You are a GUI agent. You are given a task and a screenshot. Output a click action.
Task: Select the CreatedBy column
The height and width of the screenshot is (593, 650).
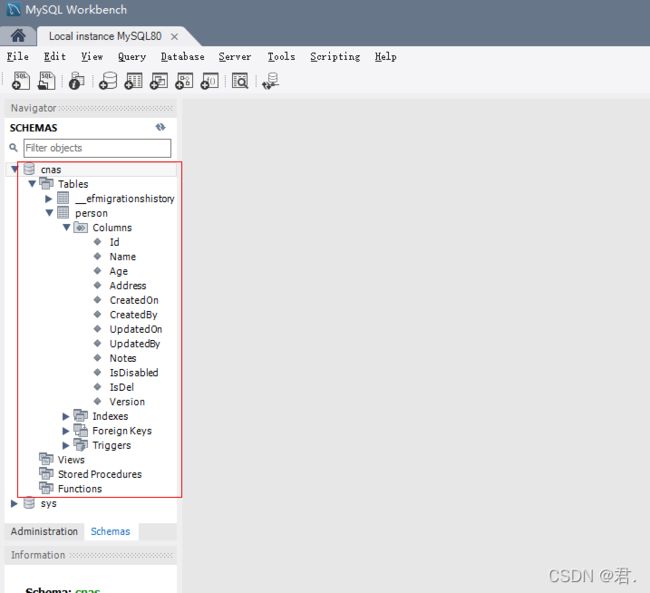point(133,314)
